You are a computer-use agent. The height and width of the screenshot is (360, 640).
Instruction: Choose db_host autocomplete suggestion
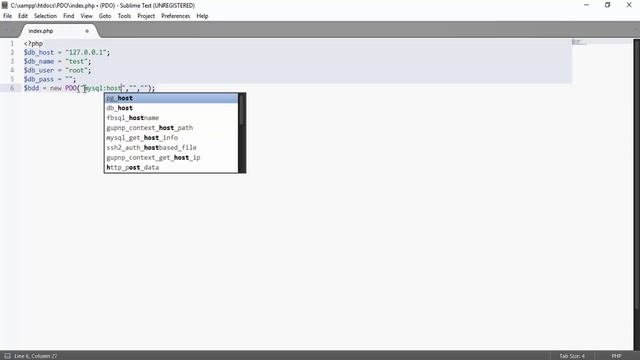[171, 108]
